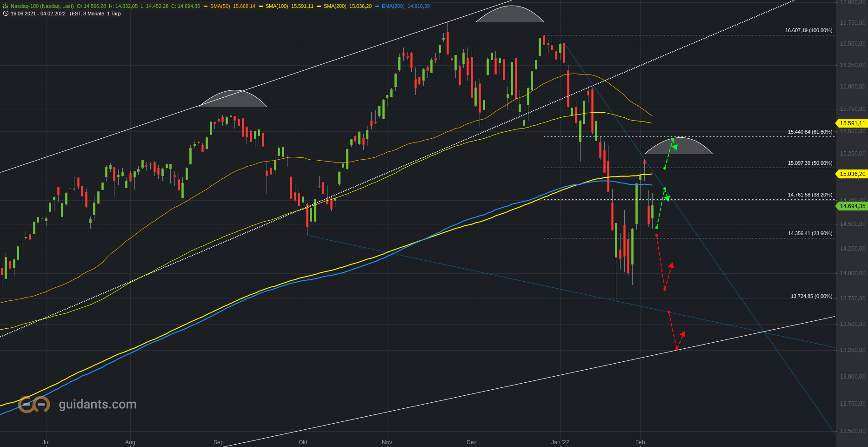Click the open value O: 14.566,28
The height and width of the screenshot is (447, 868).
tap(91, 6)
